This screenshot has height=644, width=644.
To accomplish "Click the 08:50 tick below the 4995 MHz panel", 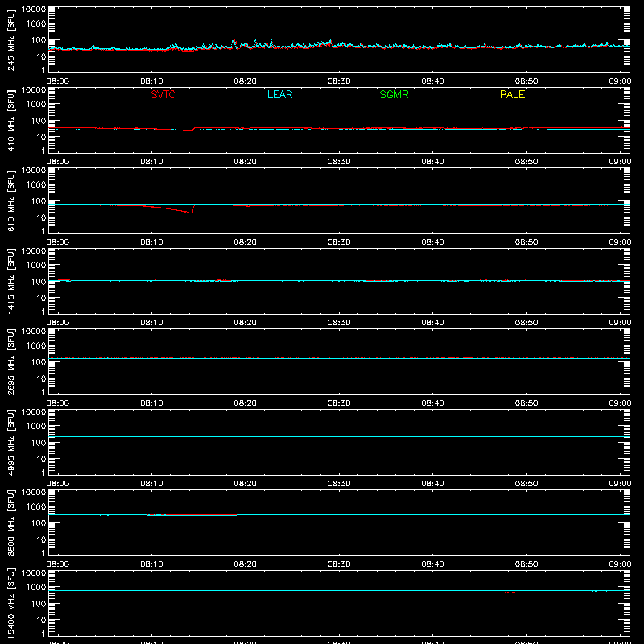I will 526,484.
